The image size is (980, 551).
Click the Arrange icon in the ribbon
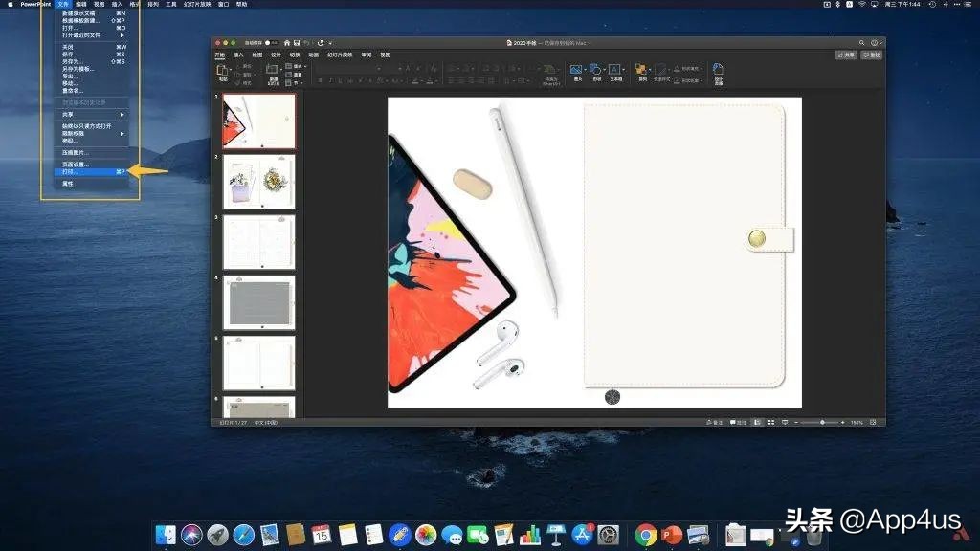tap(642, 71)
